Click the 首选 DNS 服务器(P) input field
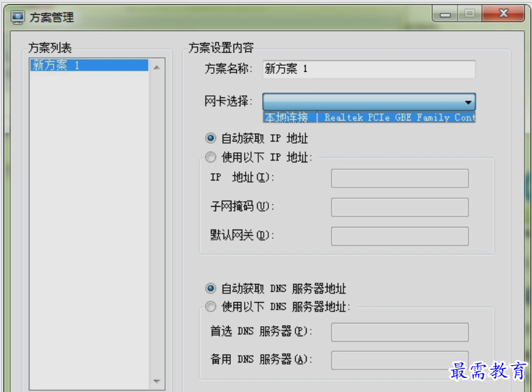532x392 pixels. (x=400, y=332)
